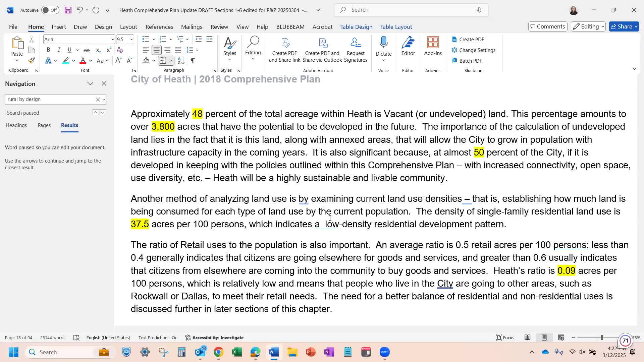Click the Format Painter icon

(x=32, y=61)
